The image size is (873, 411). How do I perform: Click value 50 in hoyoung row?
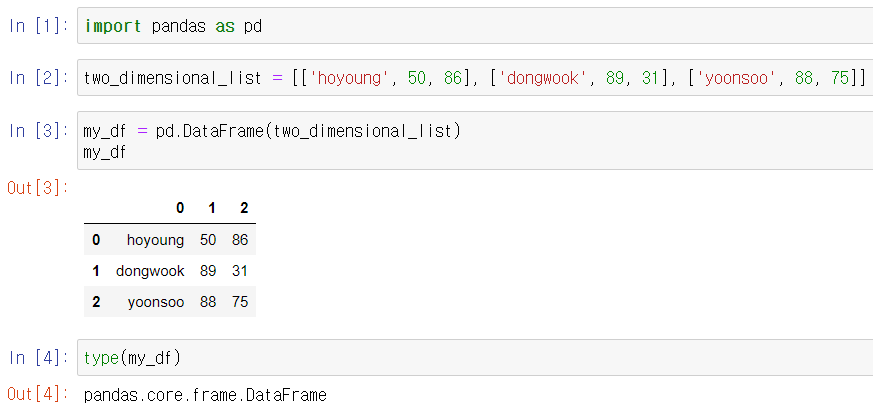click(x=208, y=240)
